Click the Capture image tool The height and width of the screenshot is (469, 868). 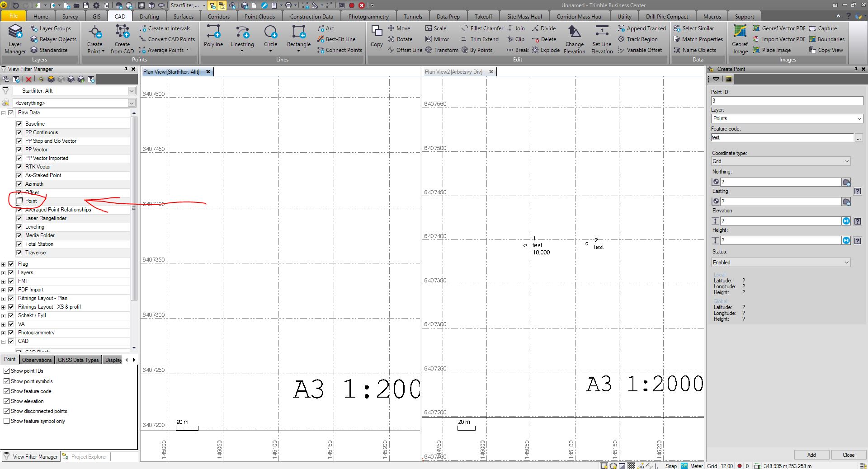click(x=823, y=28)
